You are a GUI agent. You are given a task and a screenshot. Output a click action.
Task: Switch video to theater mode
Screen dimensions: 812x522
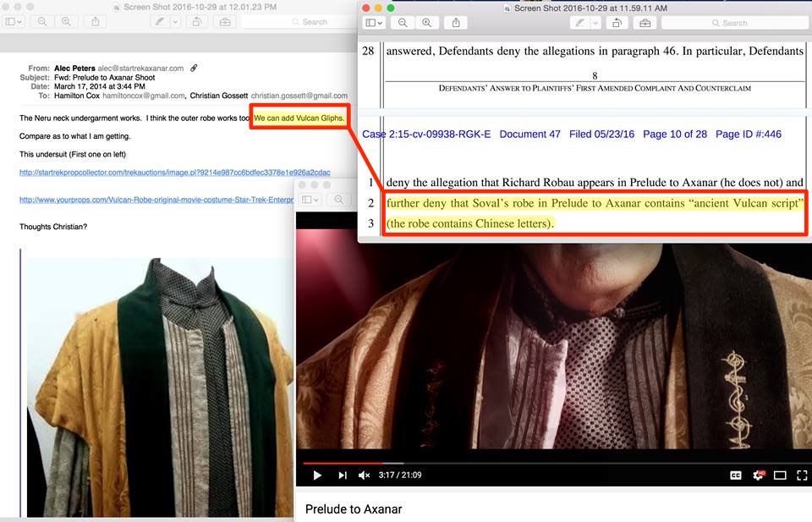coord(780,475)
